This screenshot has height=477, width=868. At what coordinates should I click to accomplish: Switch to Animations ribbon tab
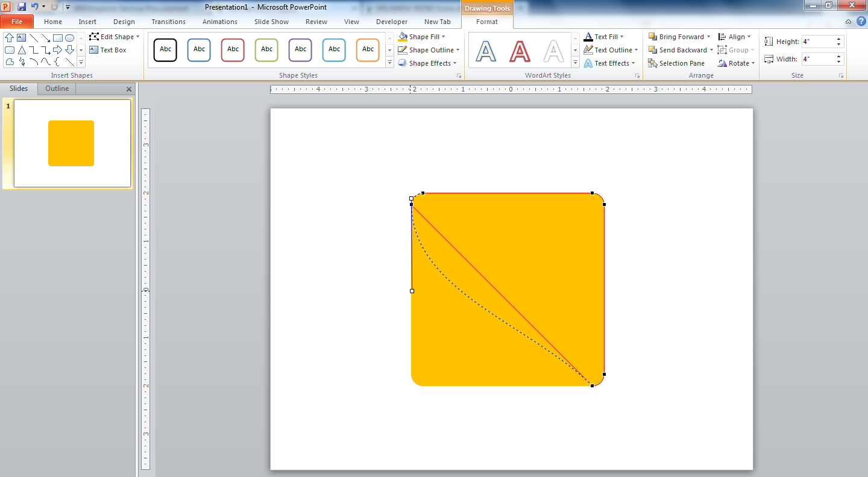tap(220, 22)
